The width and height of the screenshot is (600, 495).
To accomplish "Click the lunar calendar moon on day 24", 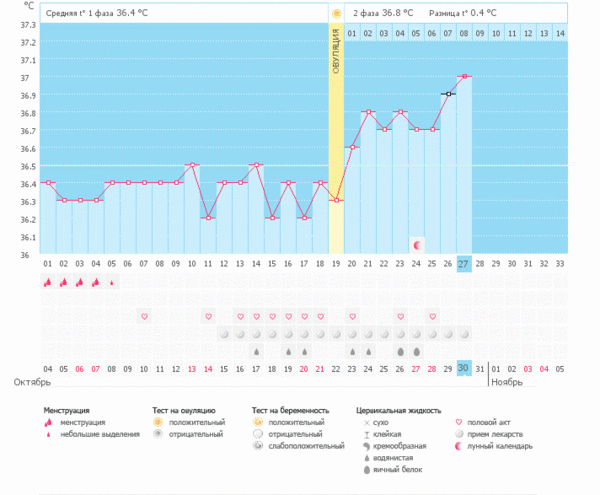I will coord(417,245).
